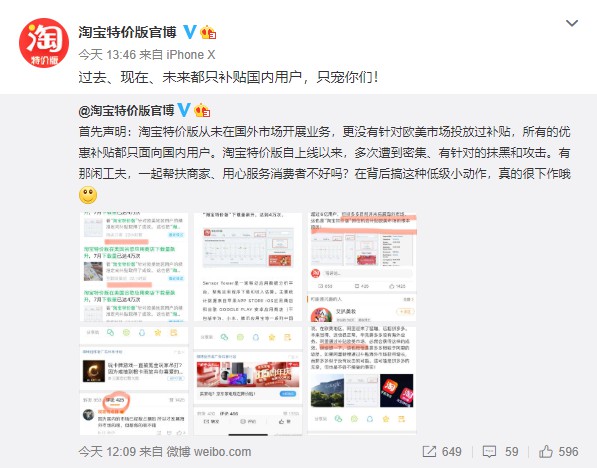Image resolution: width=597 pixels, height=468 pixels.
Task: Open the @淘宝特价版官博 reposted author link
Action: click(x=126, y=110)
